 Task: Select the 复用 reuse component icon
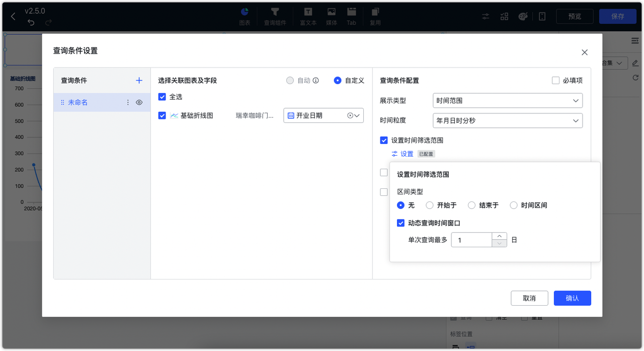[375, 16]
